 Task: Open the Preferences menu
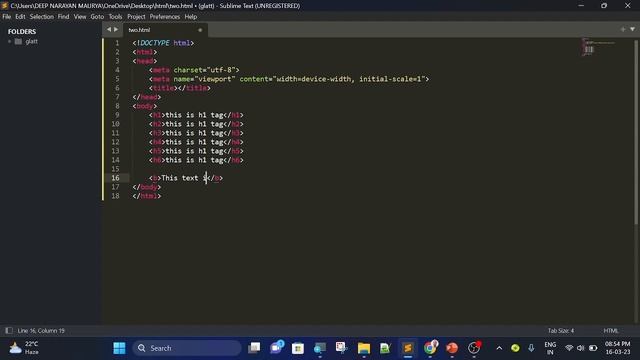(164, 17)
